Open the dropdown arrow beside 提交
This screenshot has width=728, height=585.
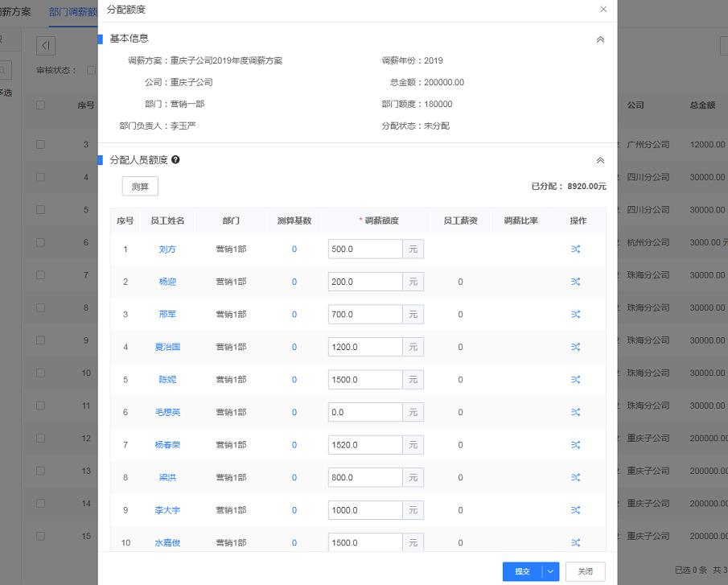(x=551, y=571)
